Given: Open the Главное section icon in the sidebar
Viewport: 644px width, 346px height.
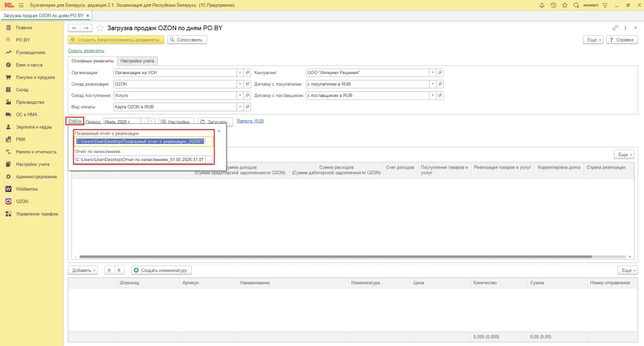Looking at the screenshot, I should click(x=8, y=28).
